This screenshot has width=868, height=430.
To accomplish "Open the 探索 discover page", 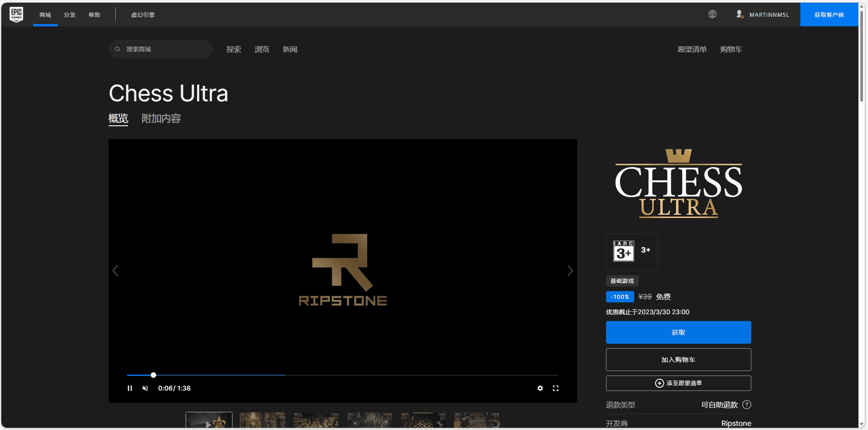I will point(234,49).
